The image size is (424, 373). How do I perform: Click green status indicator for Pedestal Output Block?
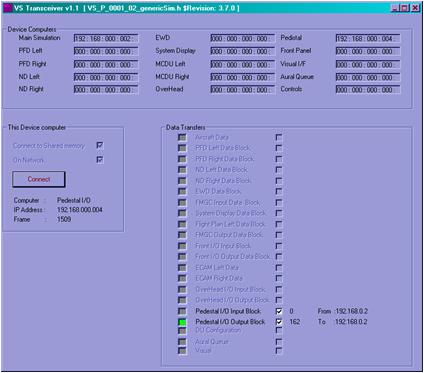pos(182,322)
